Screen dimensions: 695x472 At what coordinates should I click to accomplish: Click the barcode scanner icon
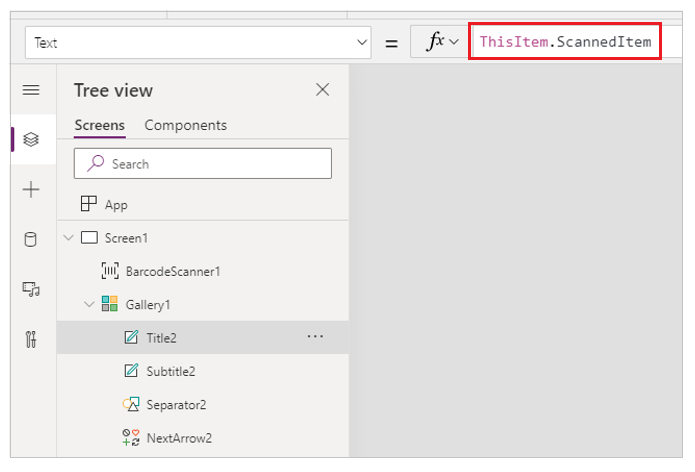click(x=110, y=270)
